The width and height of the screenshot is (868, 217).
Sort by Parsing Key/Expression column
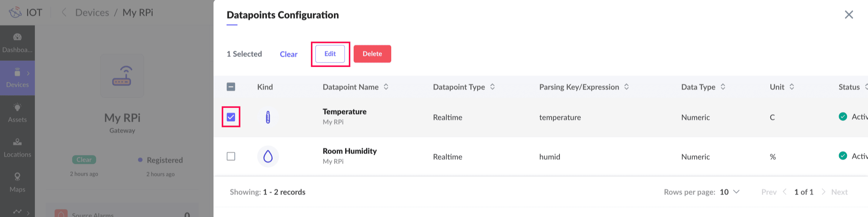pyautogui.click(x=626, y=87)
